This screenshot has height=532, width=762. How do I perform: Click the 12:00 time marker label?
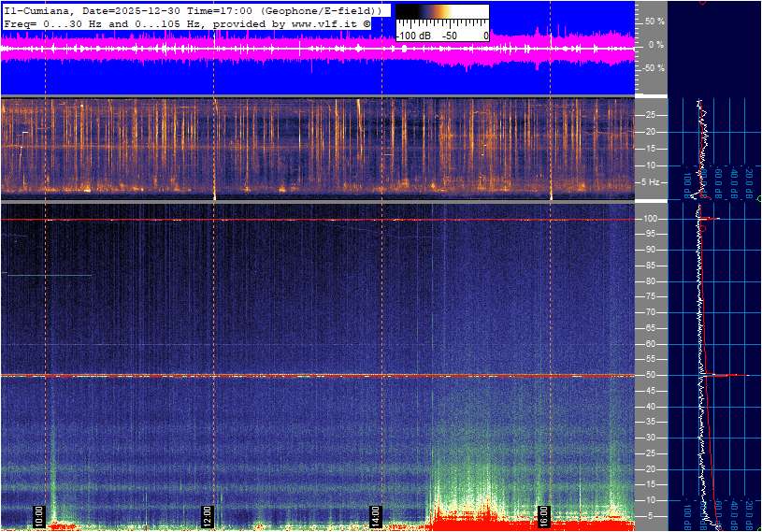click(208, 515)
